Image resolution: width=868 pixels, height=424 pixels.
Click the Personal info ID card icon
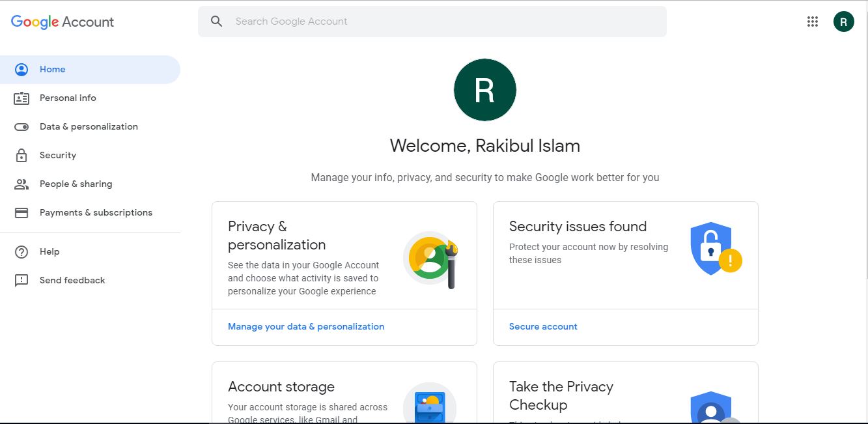coord(21,98)
